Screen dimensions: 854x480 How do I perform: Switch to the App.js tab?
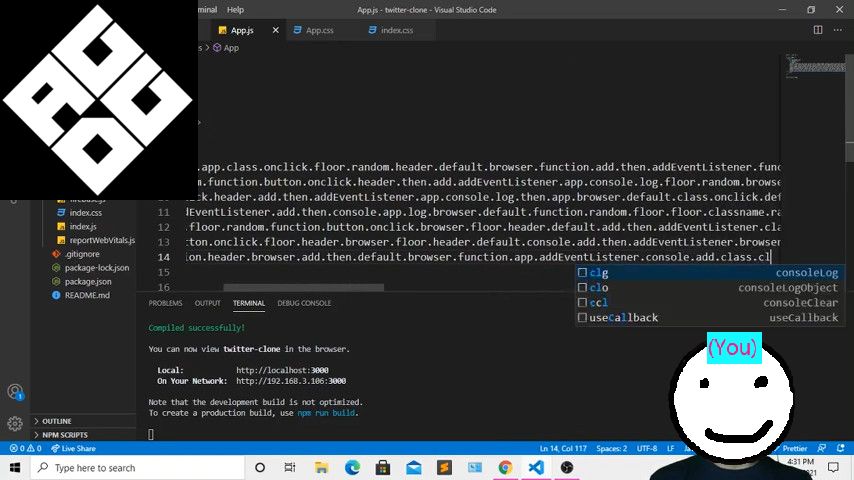coord(242,30)
